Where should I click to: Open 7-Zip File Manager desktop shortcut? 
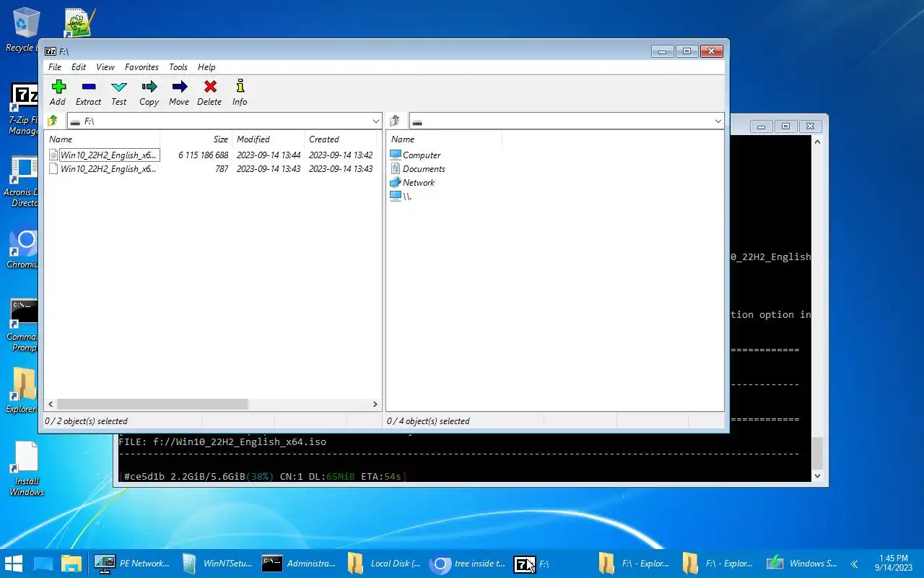point(24,110)
